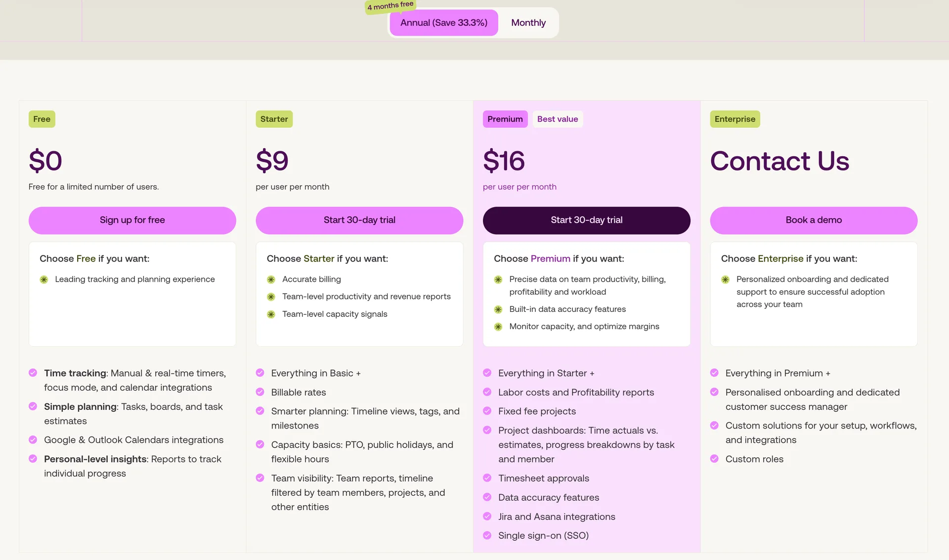Click 'Choose Enterprise if you want:' heading
This screenshot has height=560, width=949.
789,258
